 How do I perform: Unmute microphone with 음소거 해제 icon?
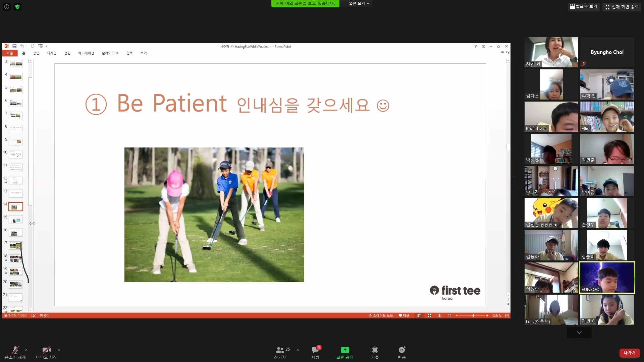(x=15, y=351)
